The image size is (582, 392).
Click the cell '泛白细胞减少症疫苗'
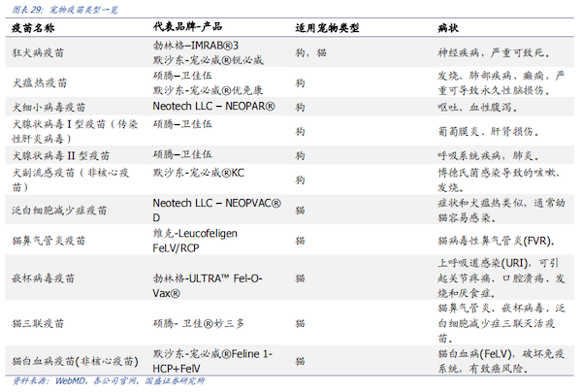point(59,211)
